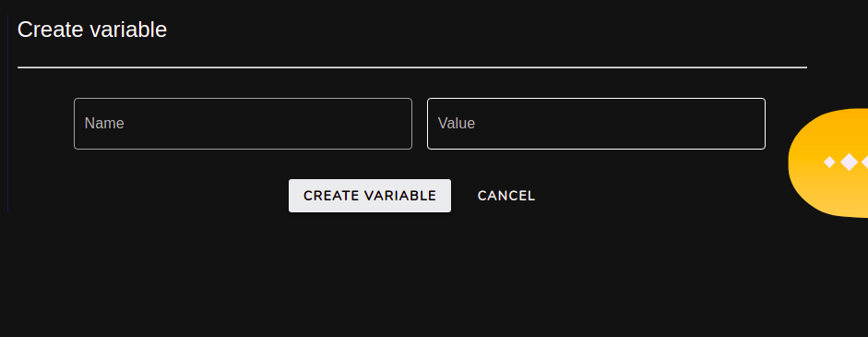This screenshot has height=337, width=868.
Task: Click the CANCEL button
Action: (506, 196)
